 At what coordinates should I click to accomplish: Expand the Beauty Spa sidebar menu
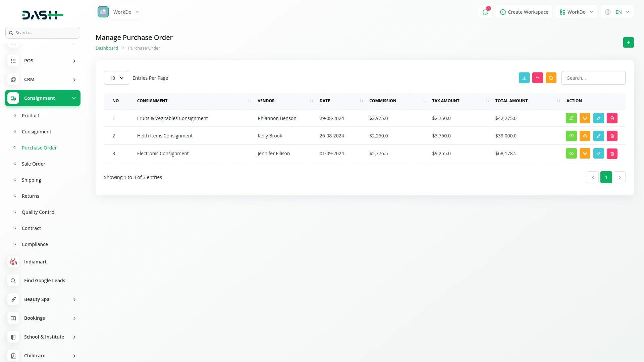(x=43, y=299)
